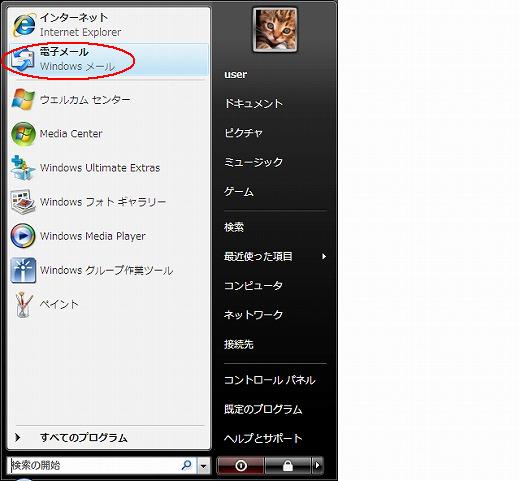This screenshot has height=481, width=520.
Task: Select 最近使った項目 entry
Action: (258, 256)
